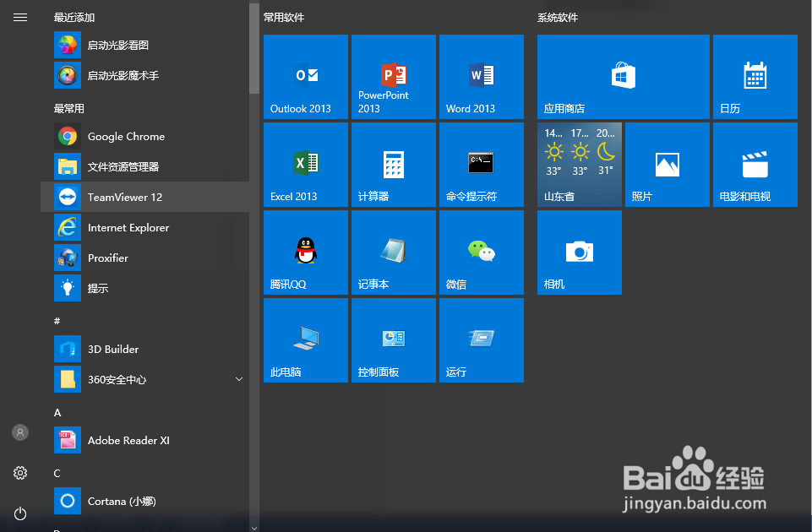Open Control Panel (控制面板) tile
The width and height of the screenshot is (812, 532).
point(393,340)
